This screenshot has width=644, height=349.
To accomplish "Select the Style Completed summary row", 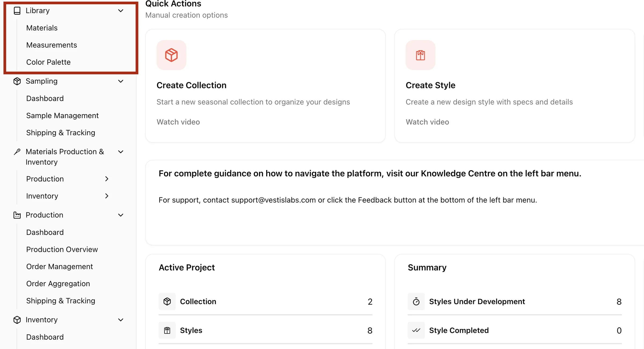I will point(515,330).
